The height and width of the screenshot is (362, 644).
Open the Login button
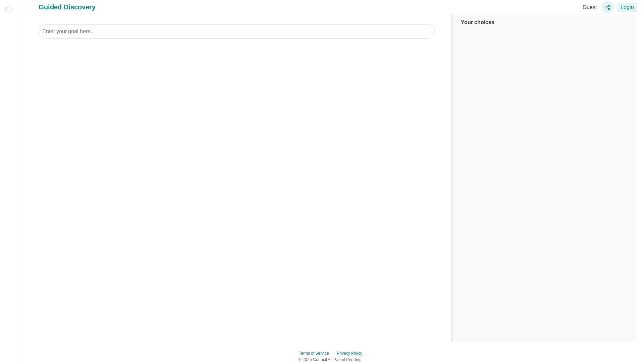tap(627, 7)
